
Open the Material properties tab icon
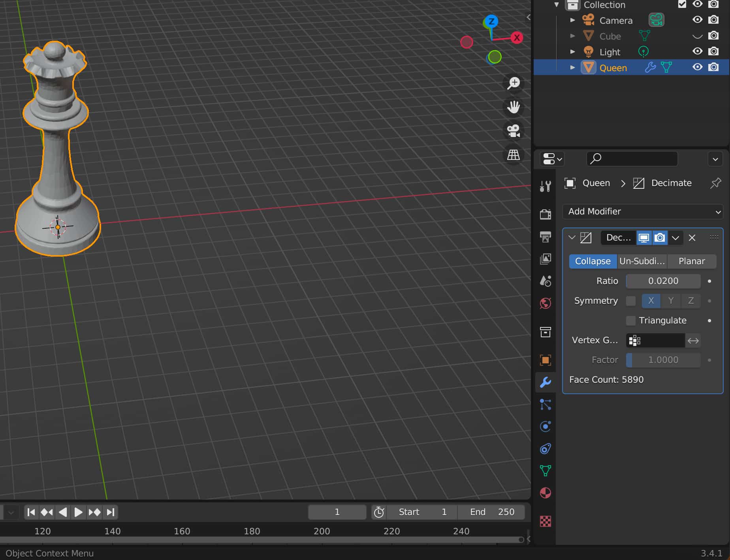pos(546,493)
